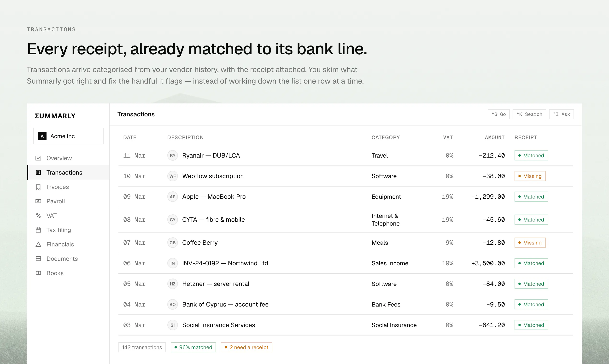Screen dimensions: 609x364
Task: Open the Books icon in sidebar
Action: pos(38,273)
